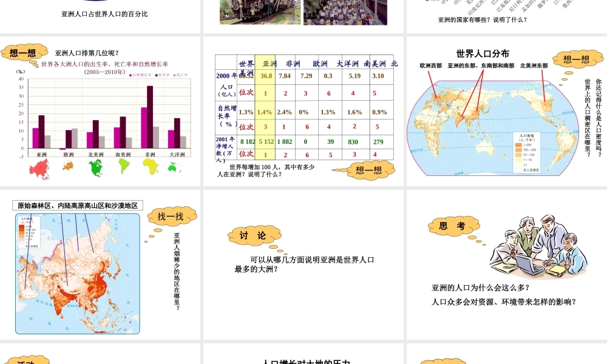The width and height of the screenshot is (607, 364).
Task: Click the 自然增长率 row label in the table
Action: (x=227, y=116)
